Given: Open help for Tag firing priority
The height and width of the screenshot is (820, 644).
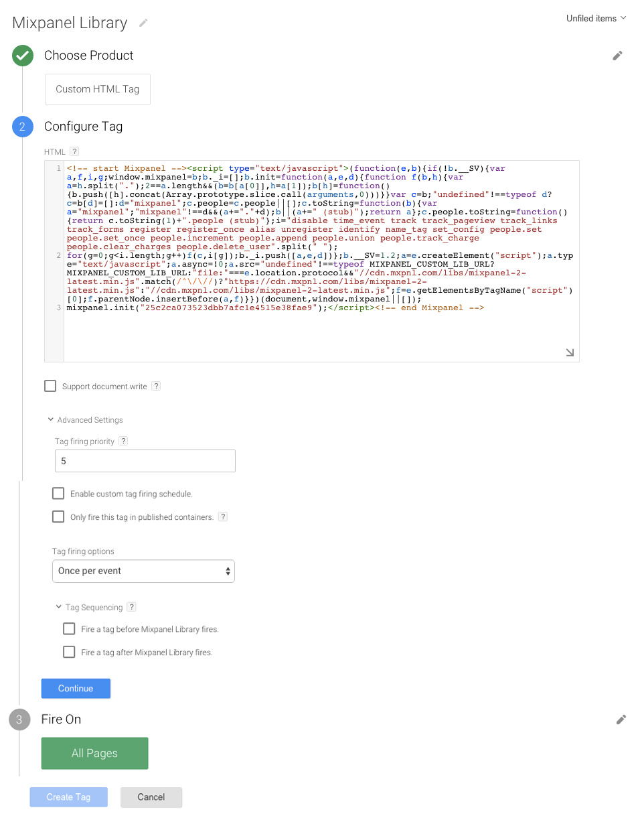Looking at the screenshot, I should click(x=123, y=441).
